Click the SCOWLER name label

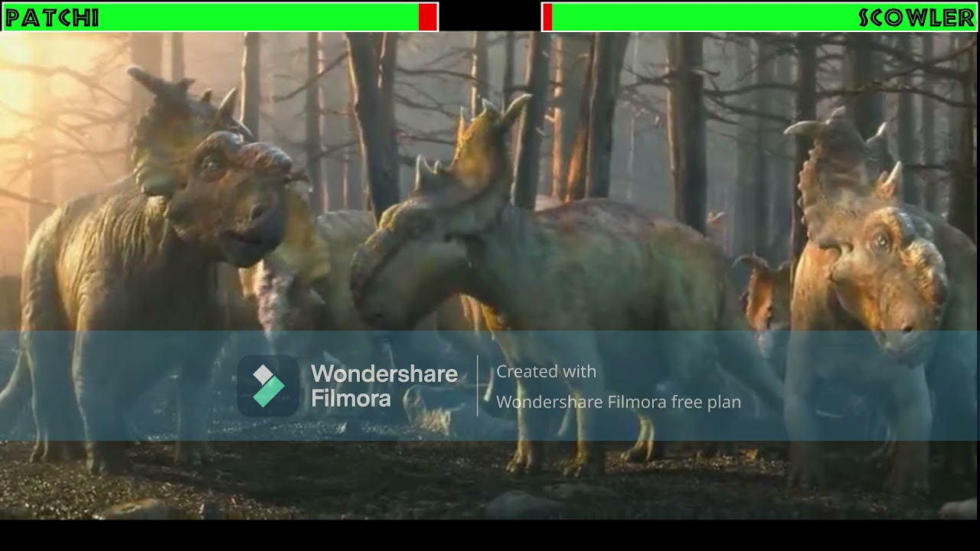click(x=916, y=18)
